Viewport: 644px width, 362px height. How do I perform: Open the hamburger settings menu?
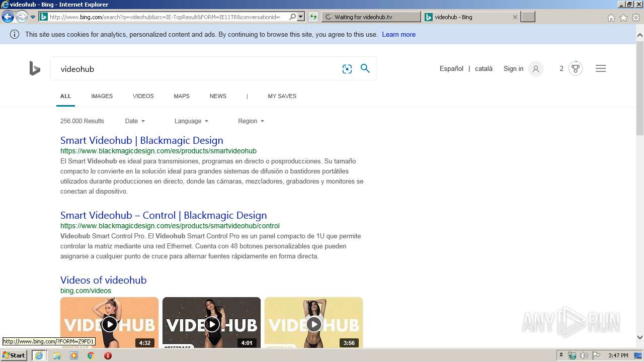coord(601,68)
